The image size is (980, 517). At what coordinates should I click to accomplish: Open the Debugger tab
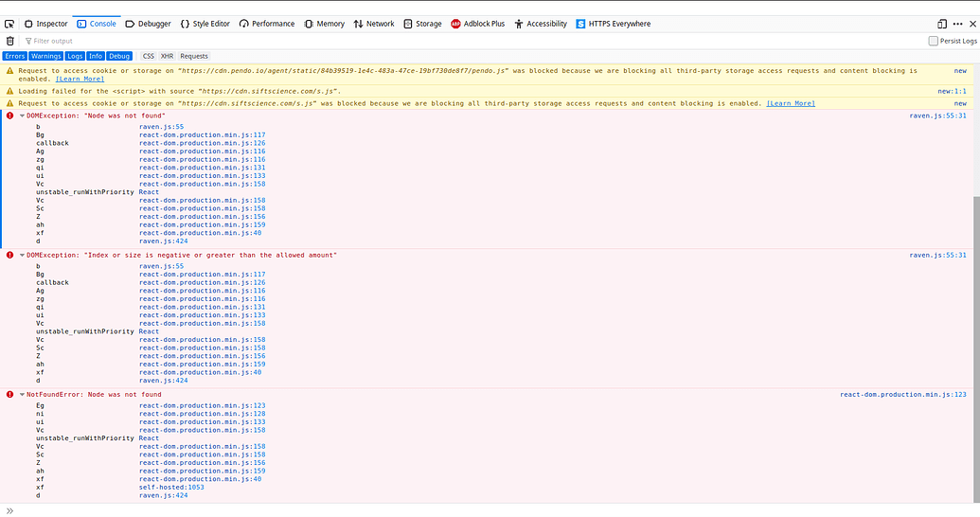pyautogui.click(x=148, y=24)
